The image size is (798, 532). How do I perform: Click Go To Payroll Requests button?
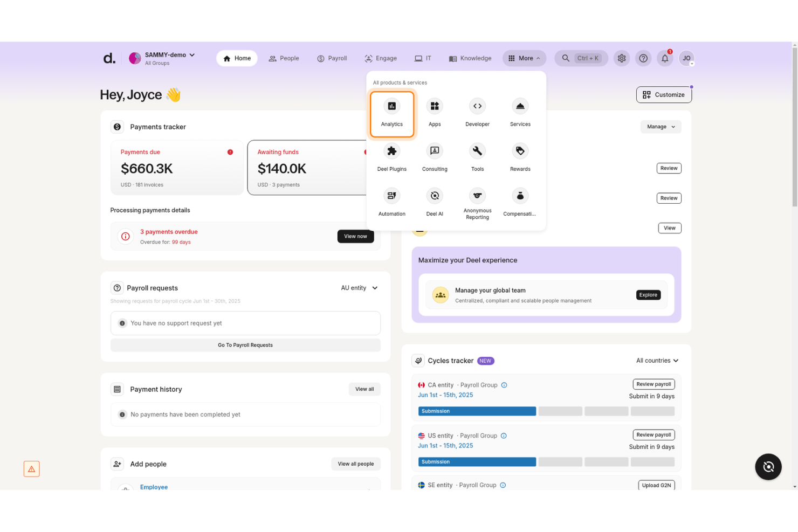click(245, 345)
